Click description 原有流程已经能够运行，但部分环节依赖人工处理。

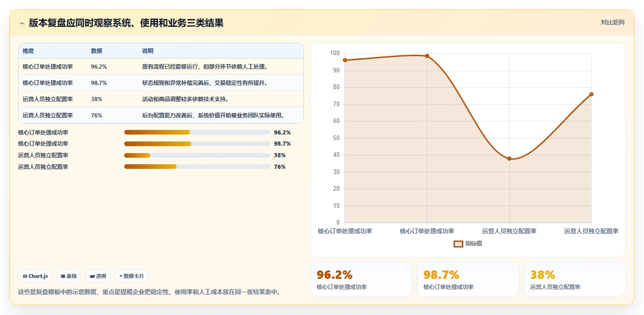click(205, 67)
